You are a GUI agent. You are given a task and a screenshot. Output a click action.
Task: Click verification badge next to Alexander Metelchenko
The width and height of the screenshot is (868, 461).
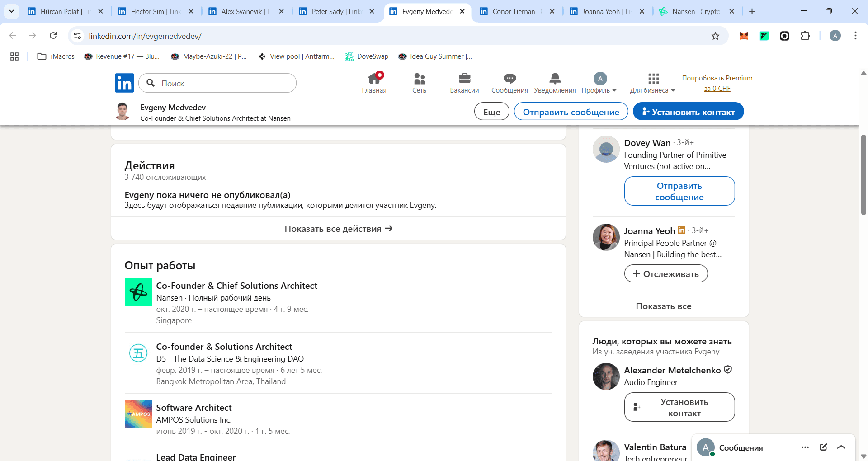(728, 370)
